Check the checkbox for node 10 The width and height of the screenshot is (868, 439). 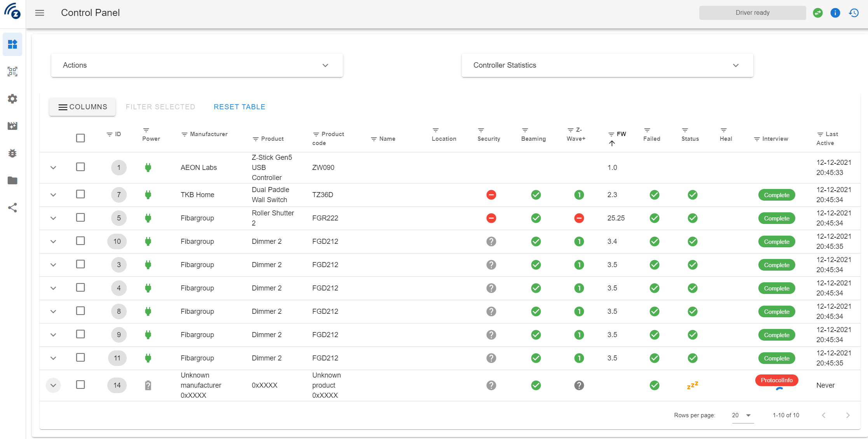pos(80,241)
